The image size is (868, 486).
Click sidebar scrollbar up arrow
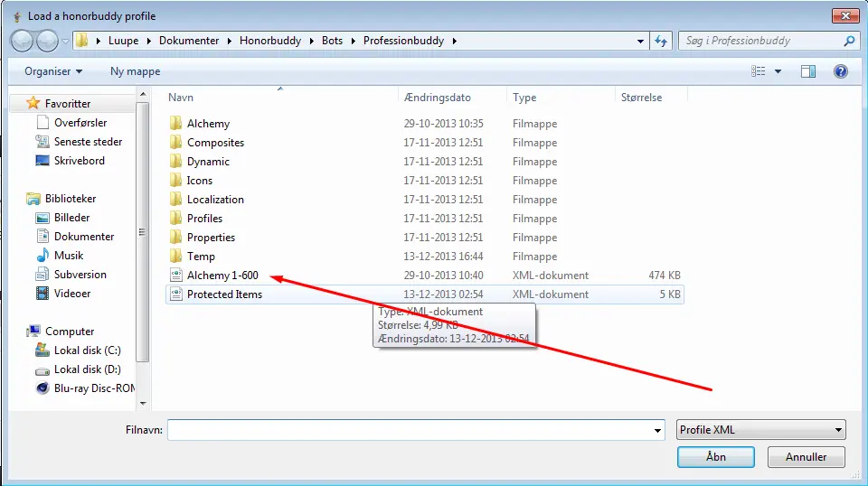[143, 95]
